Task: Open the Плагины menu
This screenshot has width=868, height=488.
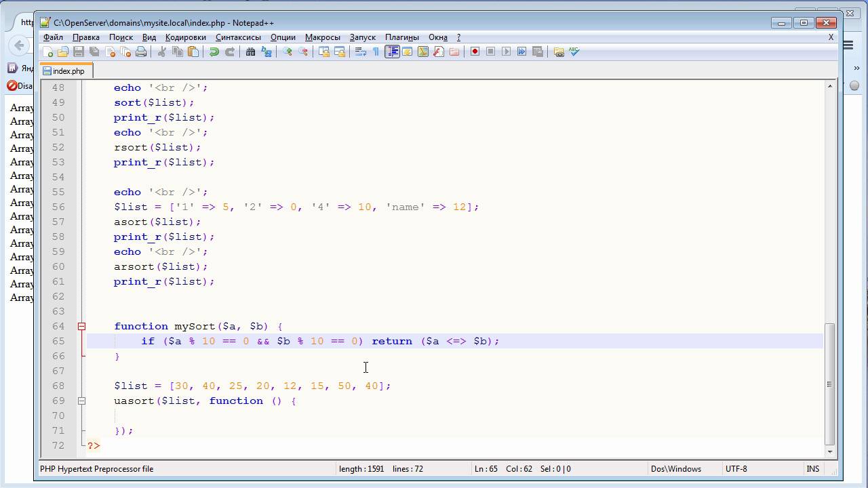Action: click(x=401, y=37)
